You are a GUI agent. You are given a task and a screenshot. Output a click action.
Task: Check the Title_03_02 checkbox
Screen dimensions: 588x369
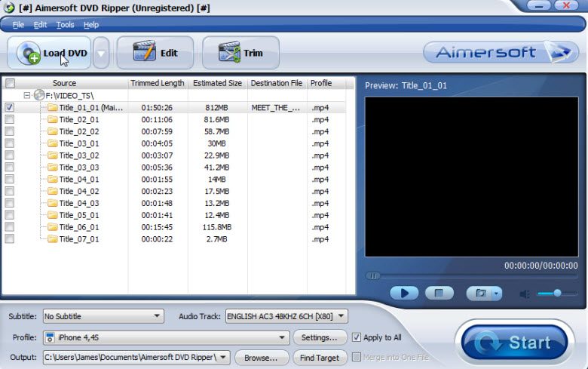[9, 155]
